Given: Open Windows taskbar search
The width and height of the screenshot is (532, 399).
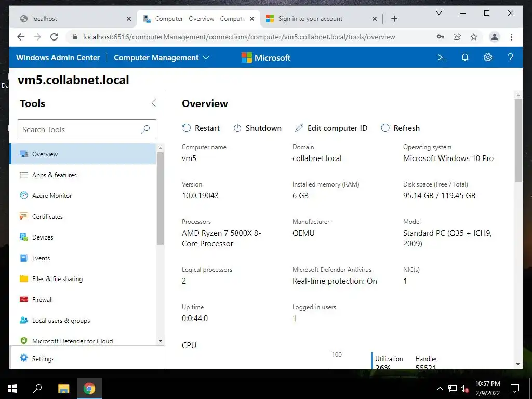Looking at the screenshot, I should 37,389.
